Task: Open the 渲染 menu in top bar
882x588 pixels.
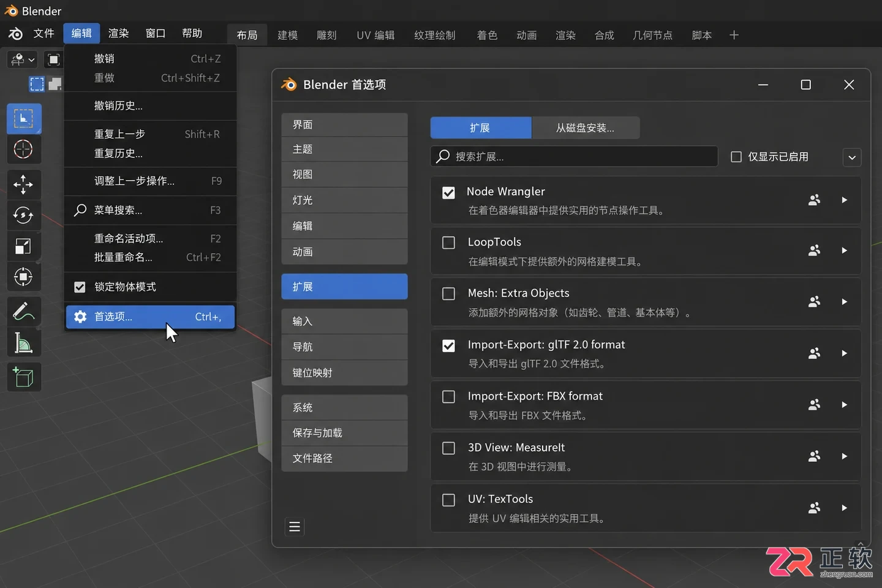Action: [118, 33]
